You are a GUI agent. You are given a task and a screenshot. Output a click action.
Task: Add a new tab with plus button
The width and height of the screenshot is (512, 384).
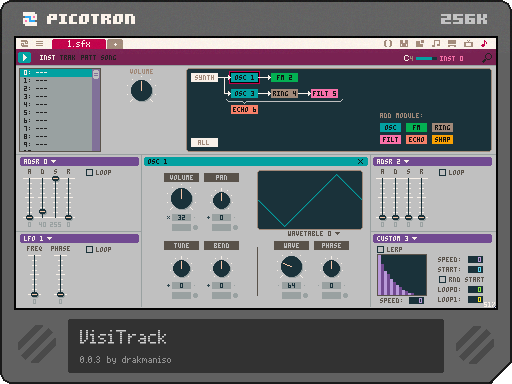point(115,44)
